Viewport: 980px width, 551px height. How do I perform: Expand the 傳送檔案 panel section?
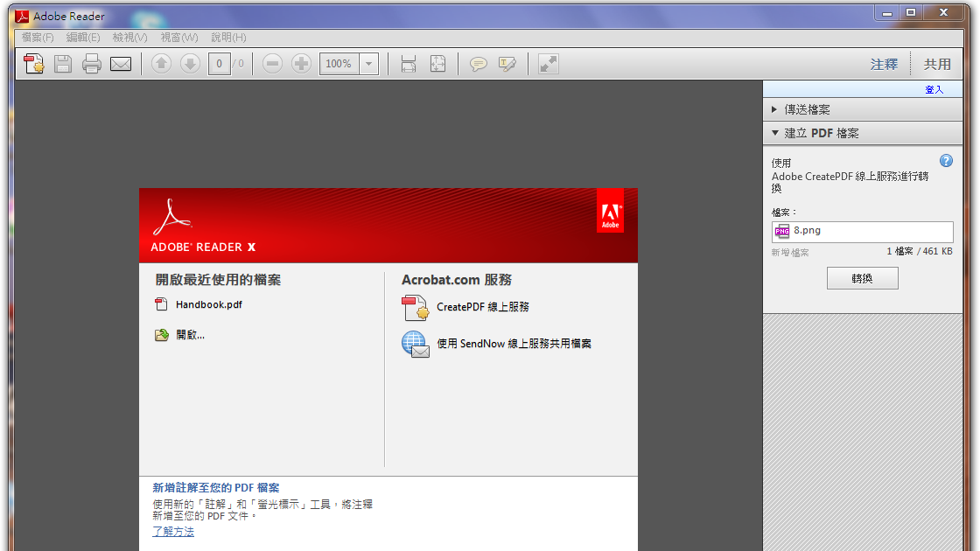(863, 109)
